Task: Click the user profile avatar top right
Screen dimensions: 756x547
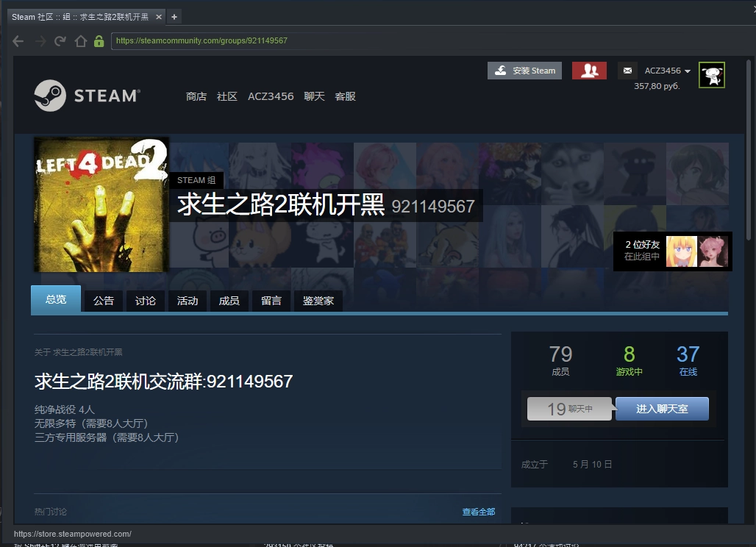Action: 711,75
